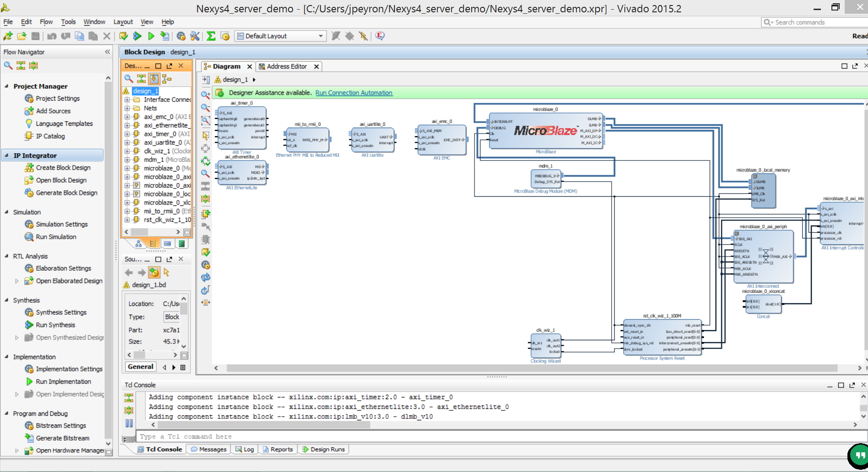868x472 pixels.
Task: Expand Open Elaborated Design in the Flow Navigator
Action: [x=17, y=281]
